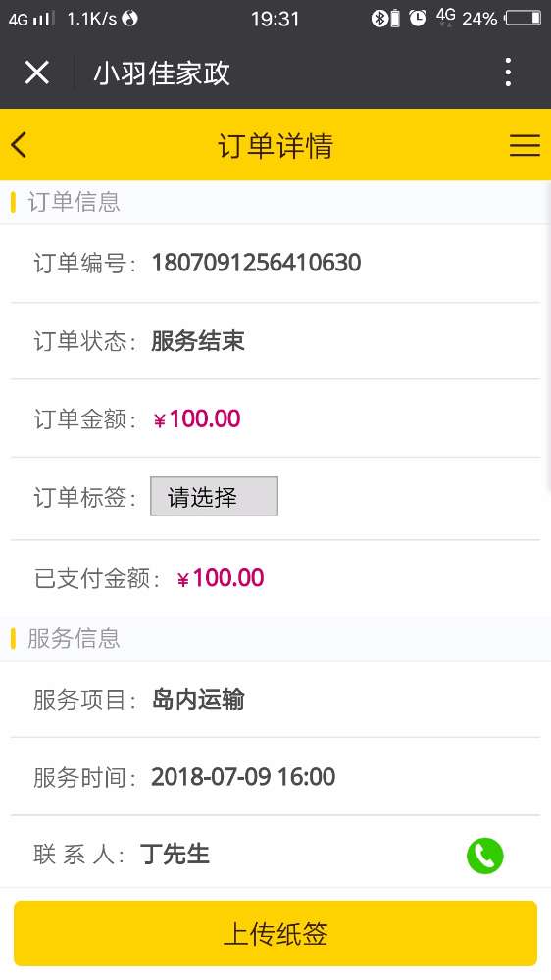Tap the 服务结束 order status text
The width and height of the screenshot is (551, 980).
[x=198, y=341]
